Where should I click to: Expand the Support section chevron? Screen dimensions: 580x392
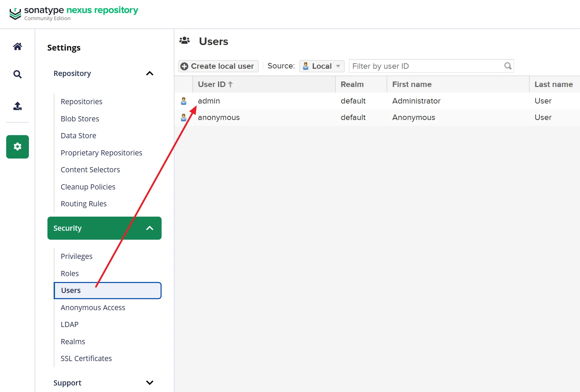[x=150, y=383]
